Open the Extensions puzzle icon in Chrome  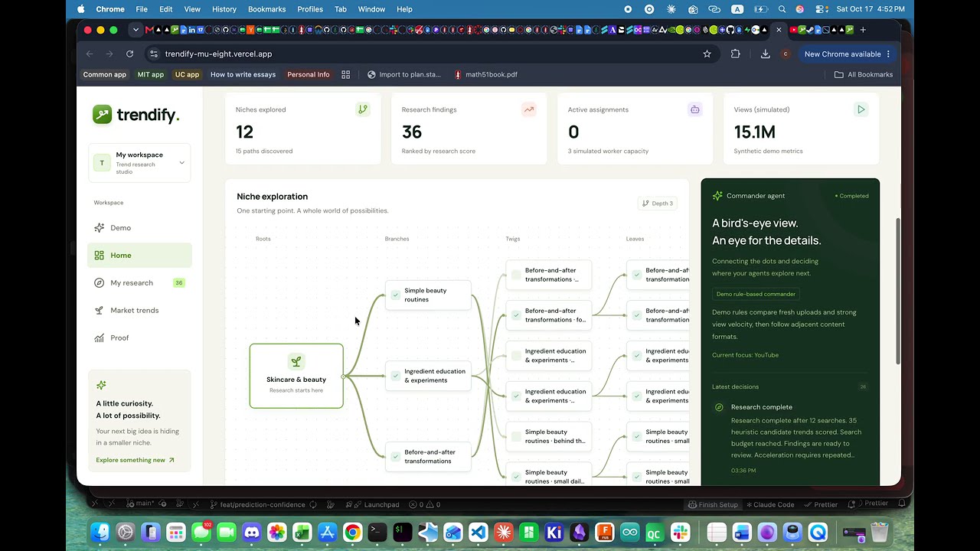point(736,54)
